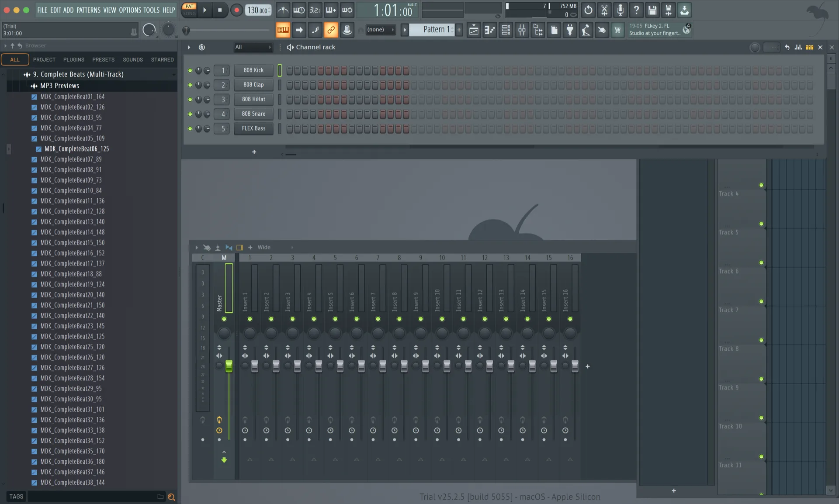Open the Mixer view icon in toolbar
Viewport: 839px width, 504px height.
(x=522, y=30)
